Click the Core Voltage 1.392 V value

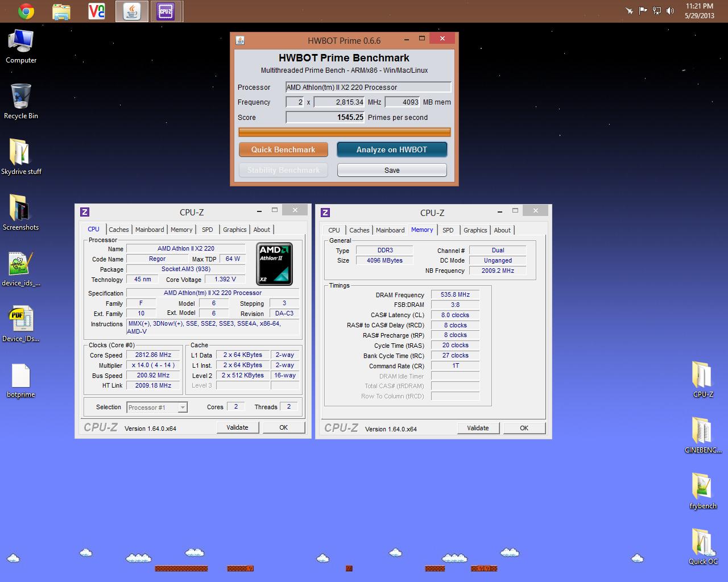tap(226, 279)
